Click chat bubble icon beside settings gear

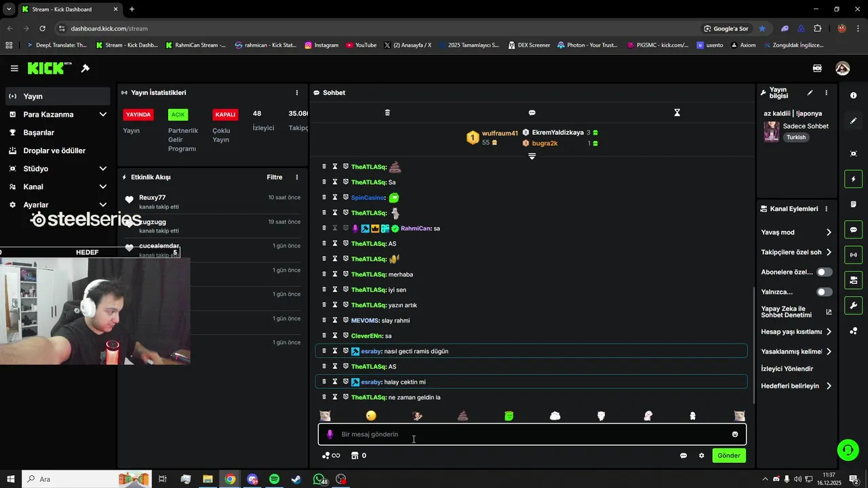click(x=684, y=455)
